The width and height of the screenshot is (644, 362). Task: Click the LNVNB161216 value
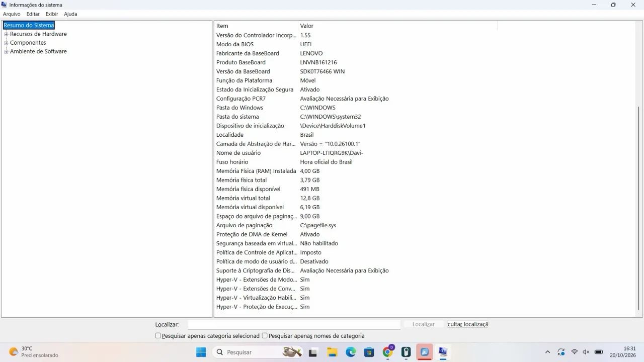(318, 62)
